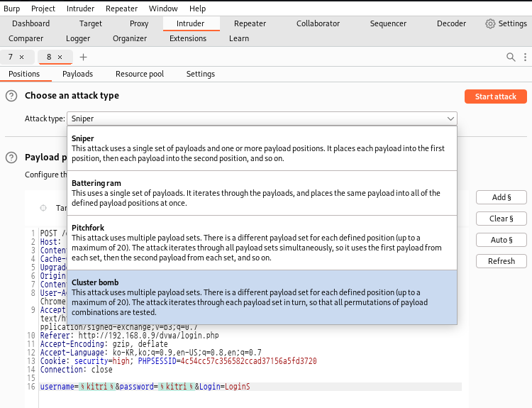Click the Auto § button
The height and width of the screenshot is (408, 532).
coord(501,240)
